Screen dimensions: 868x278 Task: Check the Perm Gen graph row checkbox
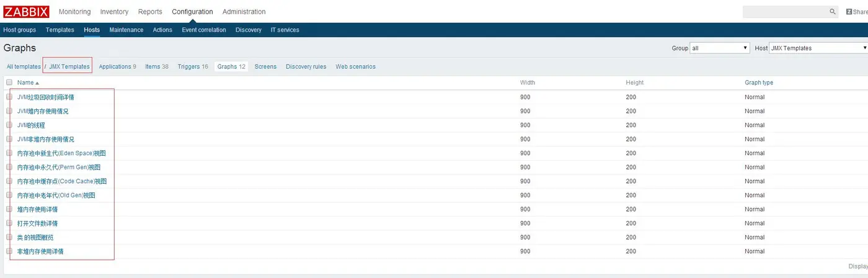pos(9,167)
